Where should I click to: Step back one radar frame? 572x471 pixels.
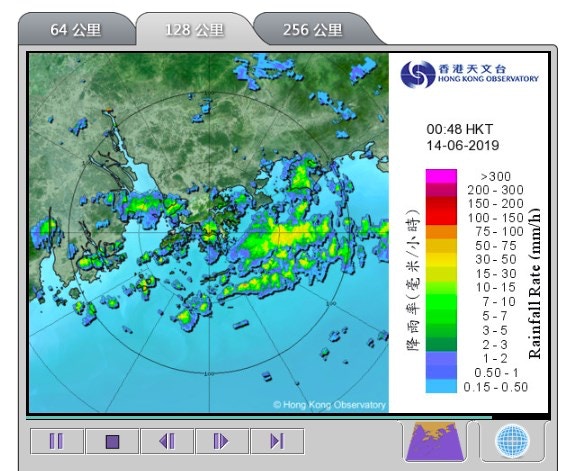click(167, 441)
